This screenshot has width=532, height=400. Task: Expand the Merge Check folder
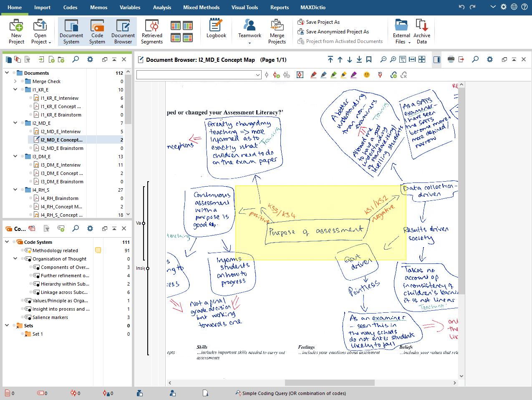click(15, 81)
